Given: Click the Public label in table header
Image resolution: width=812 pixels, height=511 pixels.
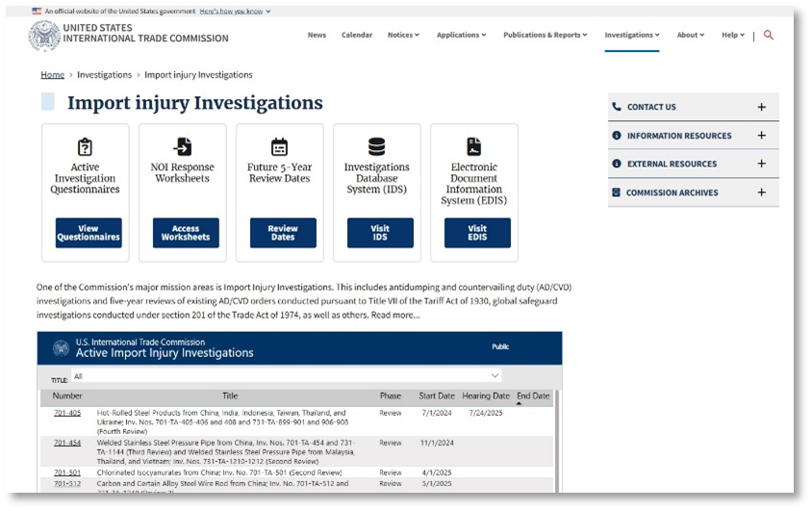Looking at the screenshot, I should (500, 346).
